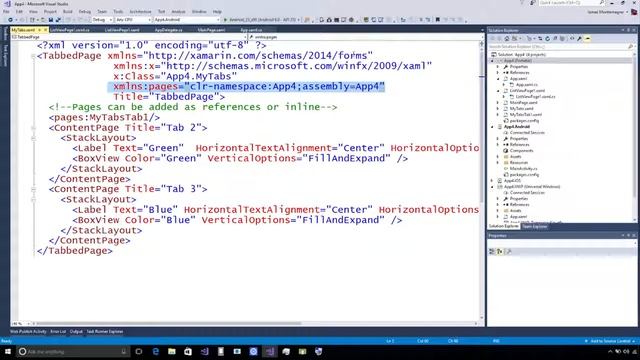This screenshot has width=640, height=360.
Task: Collapse the App4.Android project node
Action: click(492, 127)
